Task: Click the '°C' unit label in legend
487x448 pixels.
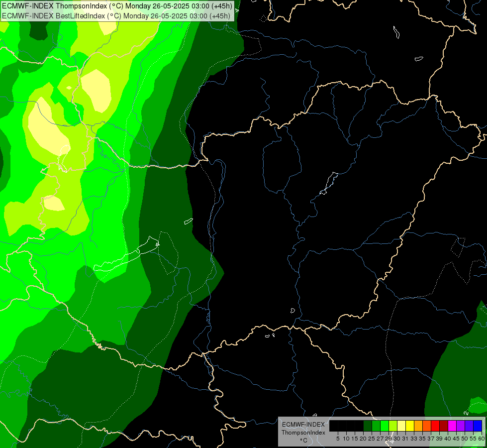Action: point(304,441)
